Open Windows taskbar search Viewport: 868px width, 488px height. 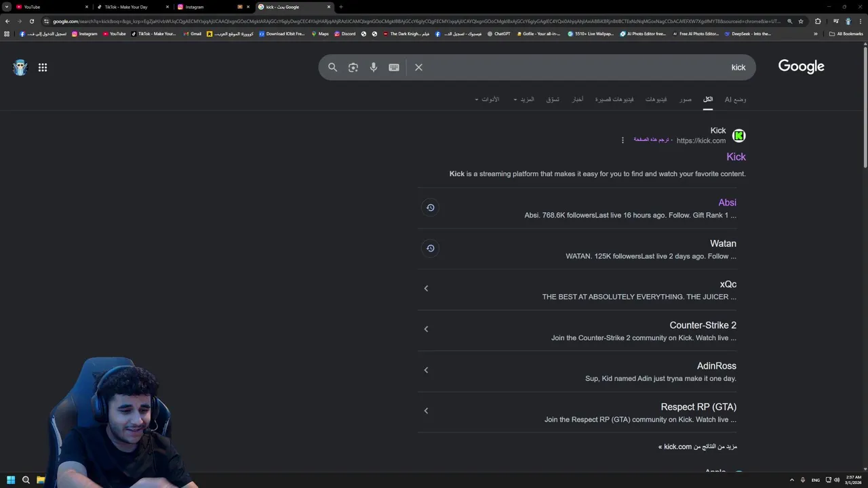(x=26, y=480)
